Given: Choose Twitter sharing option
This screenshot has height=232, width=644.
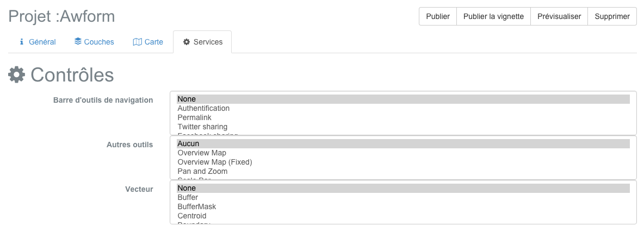Looking at the screenshot, I should [404, 127].
